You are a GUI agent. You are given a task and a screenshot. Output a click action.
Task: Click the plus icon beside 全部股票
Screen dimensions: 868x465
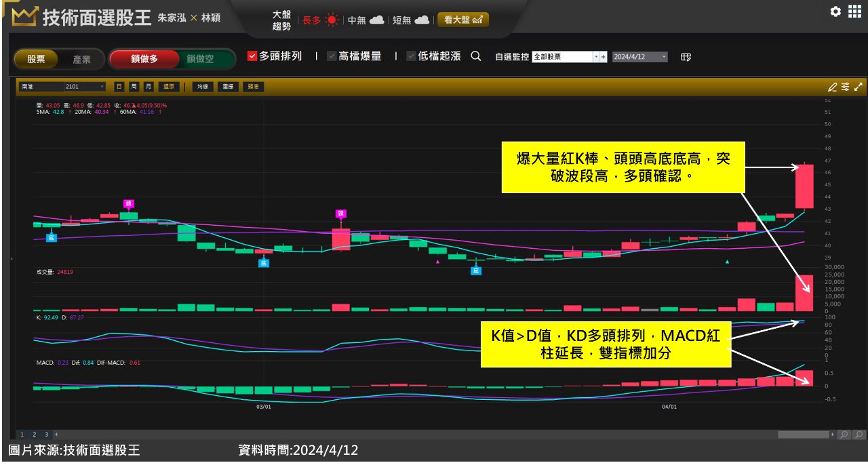point(604,58)
